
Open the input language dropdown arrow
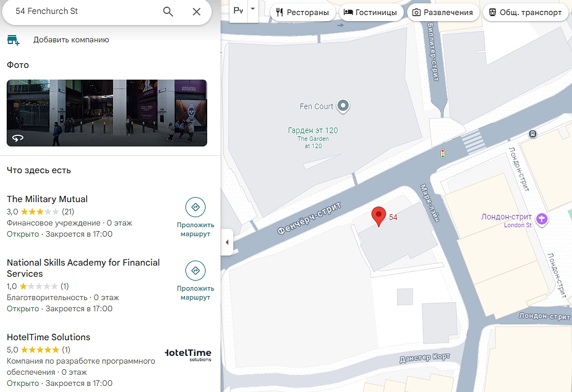pos(253,9)
